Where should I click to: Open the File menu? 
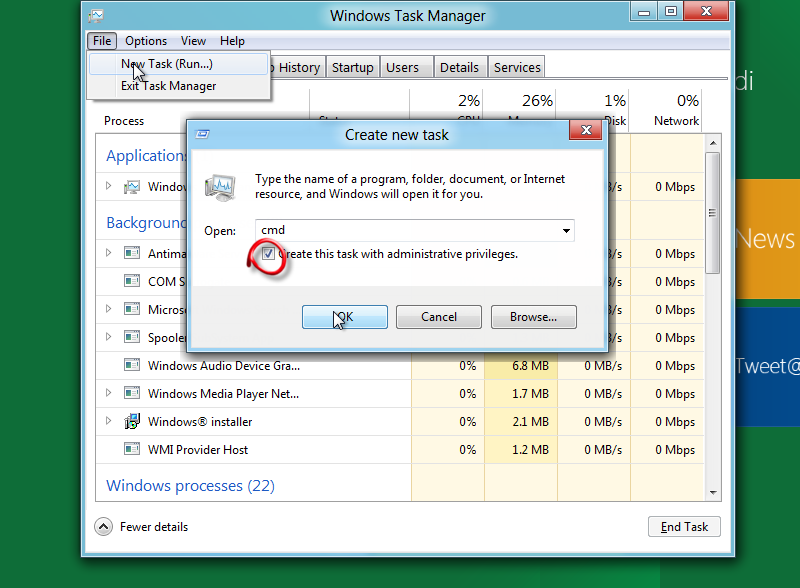pyautogui.click(x=102, y=41)
